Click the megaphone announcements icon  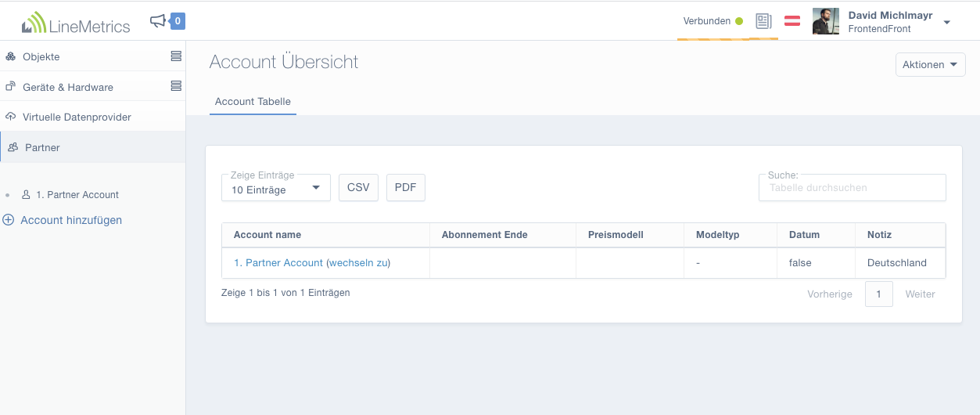tap(158, 21)
